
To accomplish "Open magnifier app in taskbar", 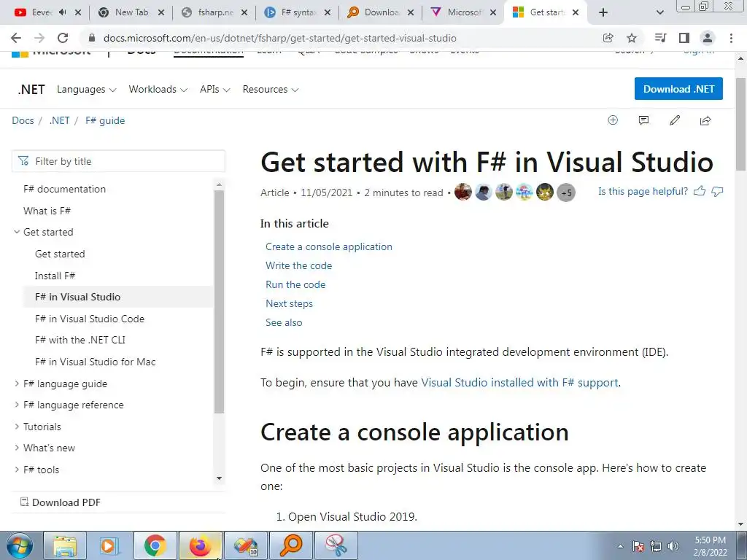I will [x=290, y=545].
